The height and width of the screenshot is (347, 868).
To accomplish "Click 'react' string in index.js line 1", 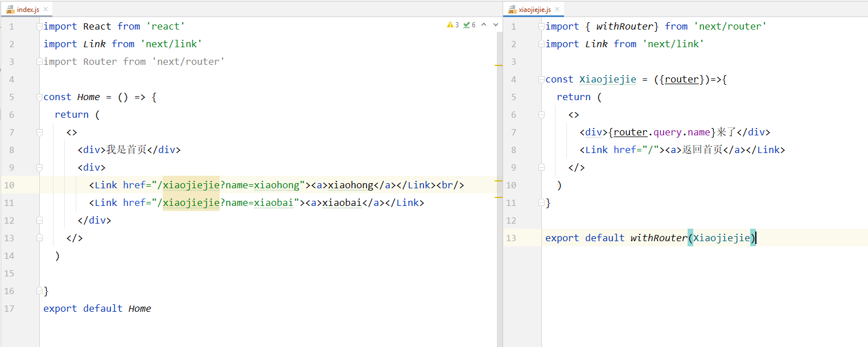I will pos(166,26).
